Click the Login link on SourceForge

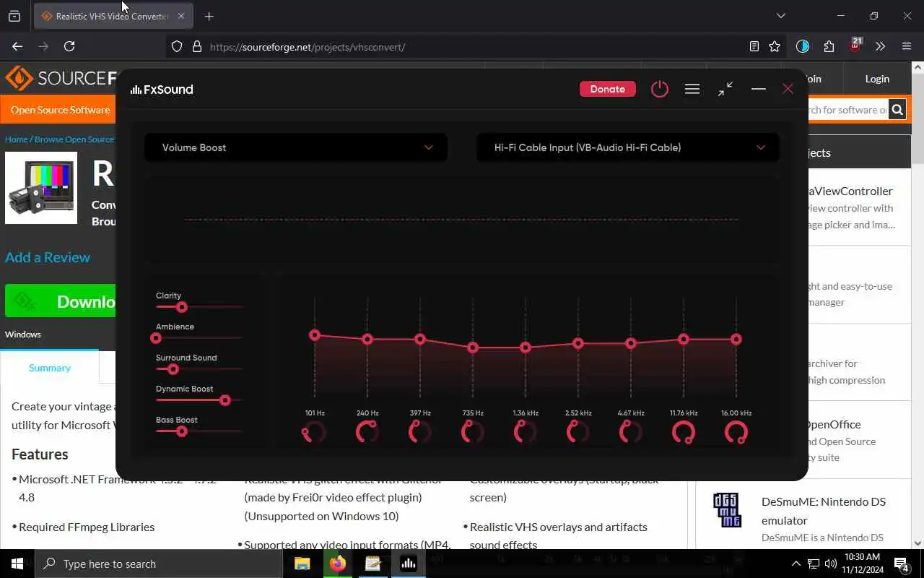877,79
